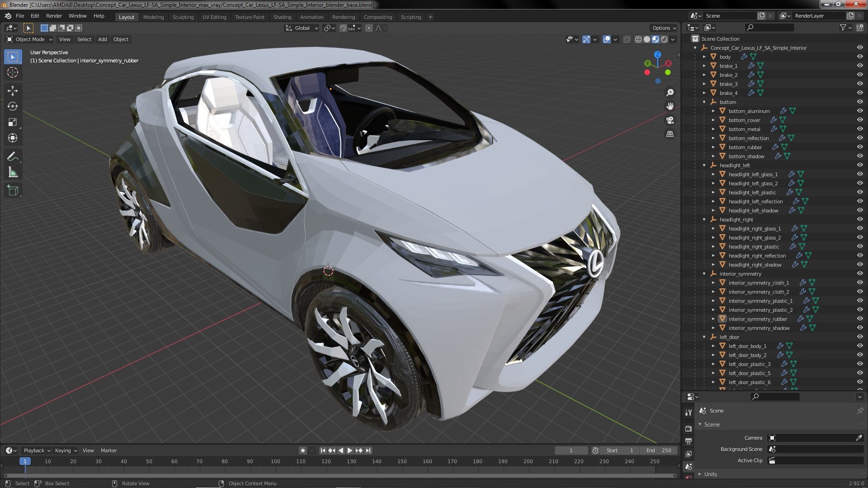
Task: Click frame 1 playhead marker
Action: 25,461
